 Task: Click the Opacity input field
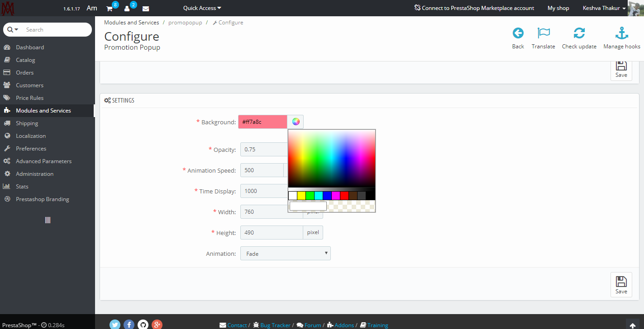[x=264, y=149]
